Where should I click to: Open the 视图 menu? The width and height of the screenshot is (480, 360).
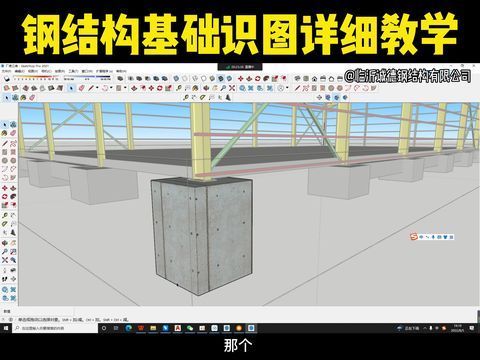[33, 71]
